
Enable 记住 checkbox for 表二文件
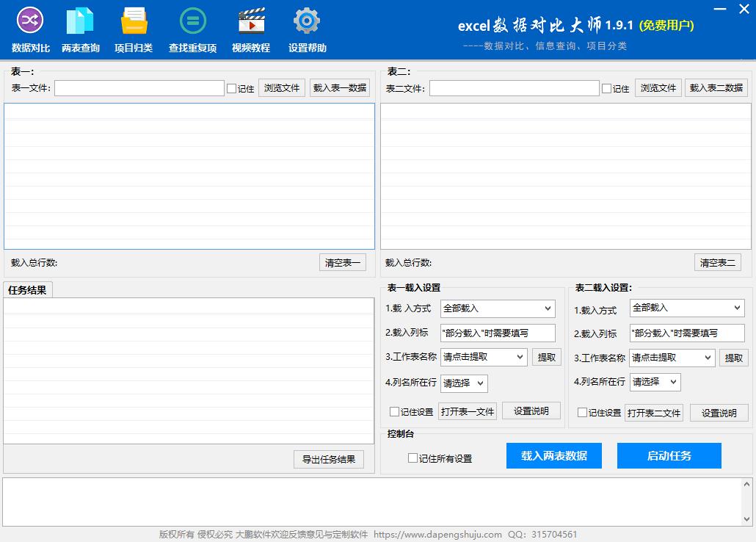(x=606, y=88)
